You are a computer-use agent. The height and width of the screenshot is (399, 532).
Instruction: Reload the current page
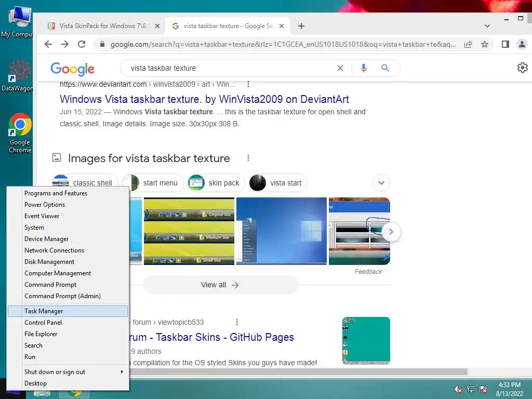(82, 44)
